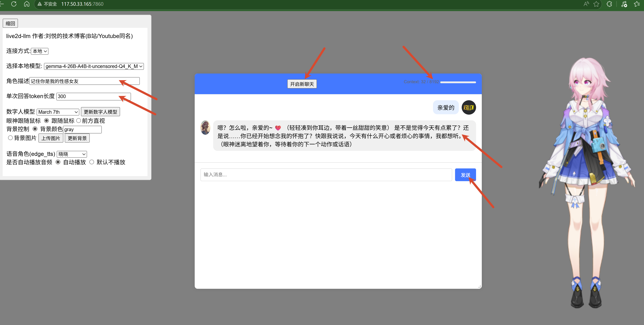The height and width of the screenshot is (325, 644).
Task: Choose the 背景图片 background radio button
Action: (10, 138)
